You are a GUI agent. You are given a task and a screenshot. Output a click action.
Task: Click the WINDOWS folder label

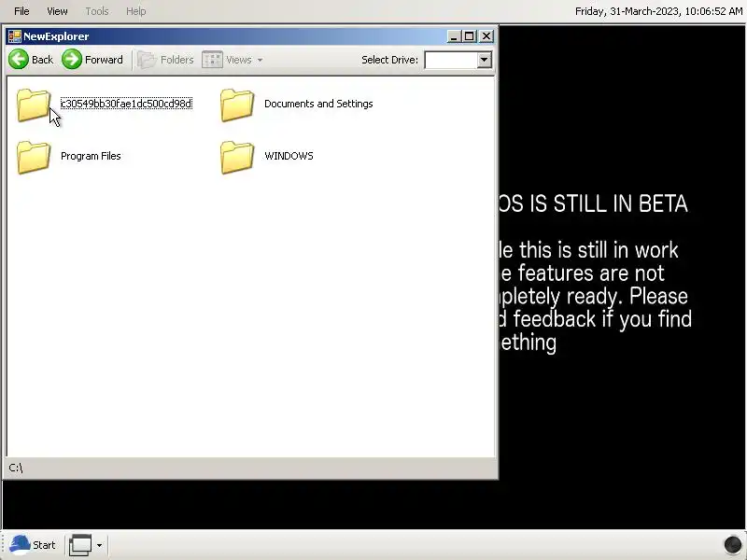click(x=289, y=156)
